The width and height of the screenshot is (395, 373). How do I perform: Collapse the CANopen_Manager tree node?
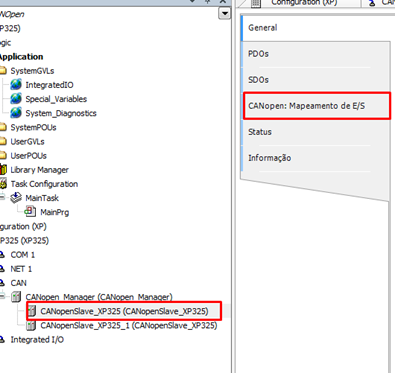coord(2,295)
